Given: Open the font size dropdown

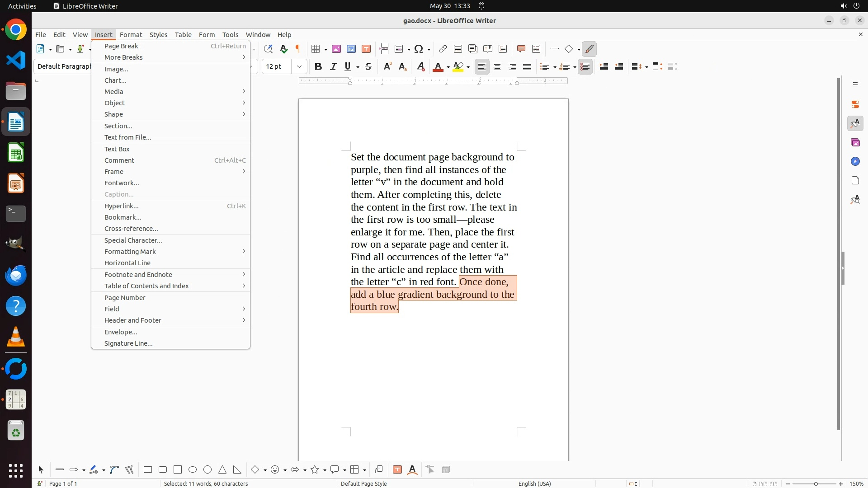Looking at the screenshot, I should 299,66.
